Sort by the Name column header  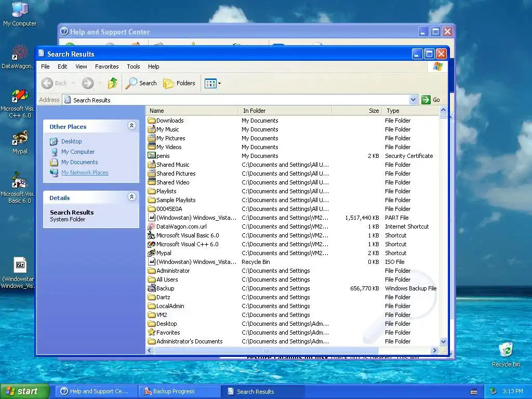[192, 111]
